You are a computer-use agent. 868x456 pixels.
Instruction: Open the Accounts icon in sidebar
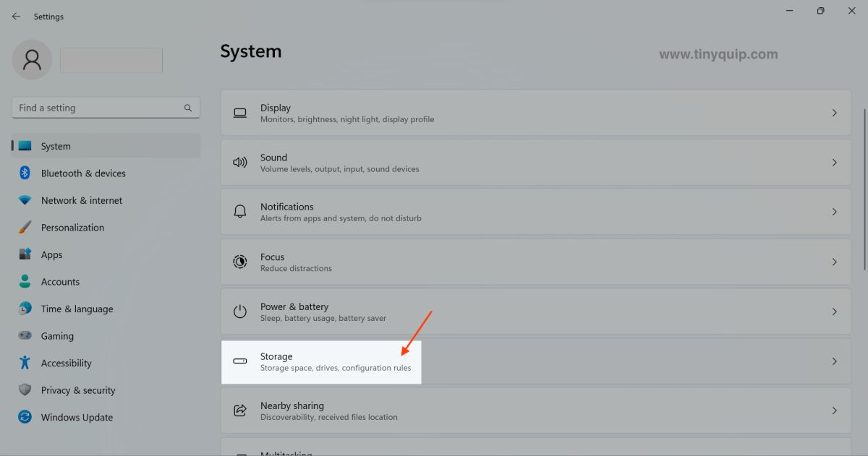(24, 281)
